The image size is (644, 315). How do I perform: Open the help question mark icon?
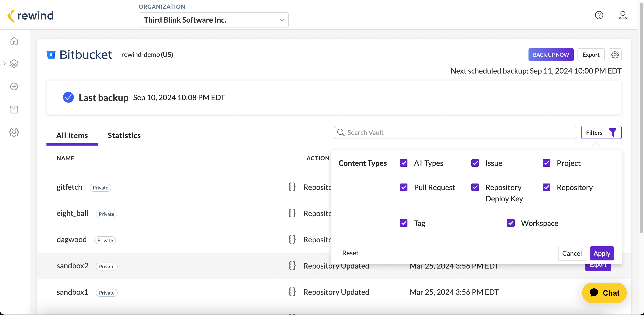(x=599, y=15)
